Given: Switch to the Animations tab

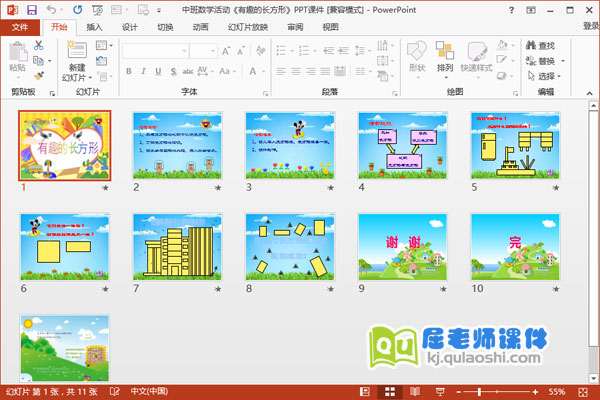Looking at the screenshot, I should (x=201, y=27).
